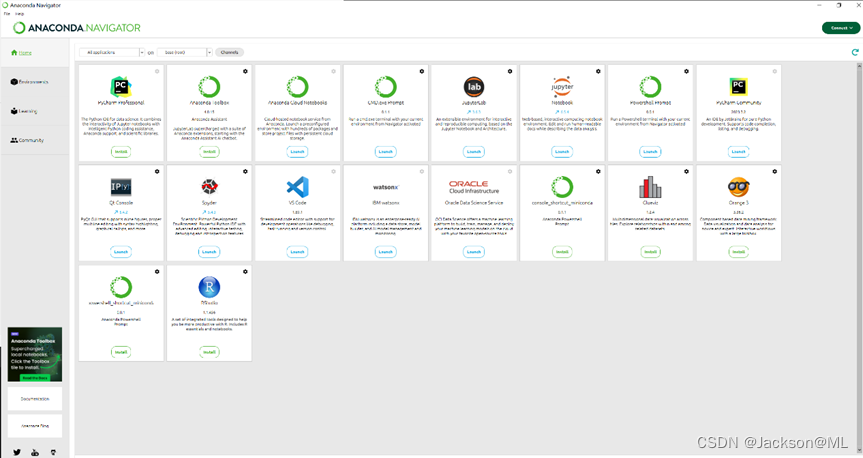This screenshot has height=458, width=863.
Task: Click the Powershell Prompt tile icon
Action: click(x=650, y=86)
